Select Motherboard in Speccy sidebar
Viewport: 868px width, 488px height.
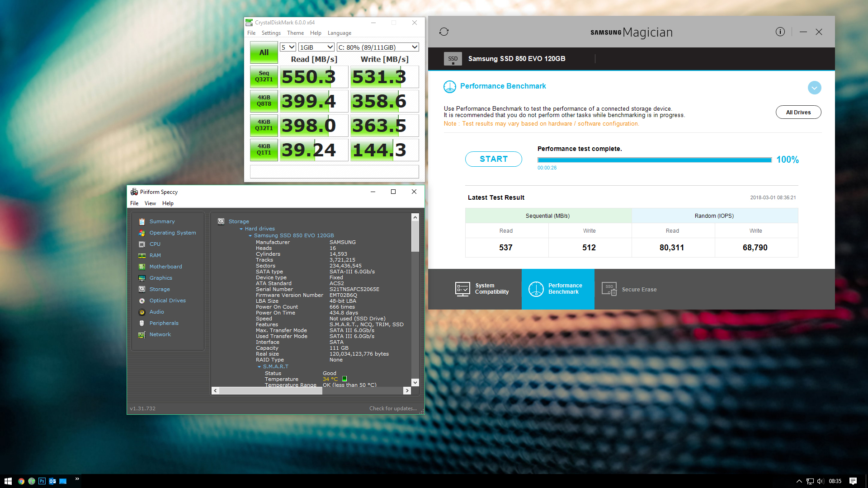[165, 267]
